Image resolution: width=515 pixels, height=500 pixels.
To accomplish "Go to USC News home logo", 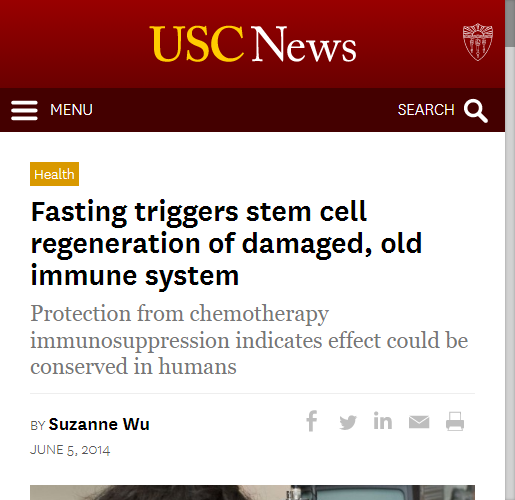I will pos(253,44).
